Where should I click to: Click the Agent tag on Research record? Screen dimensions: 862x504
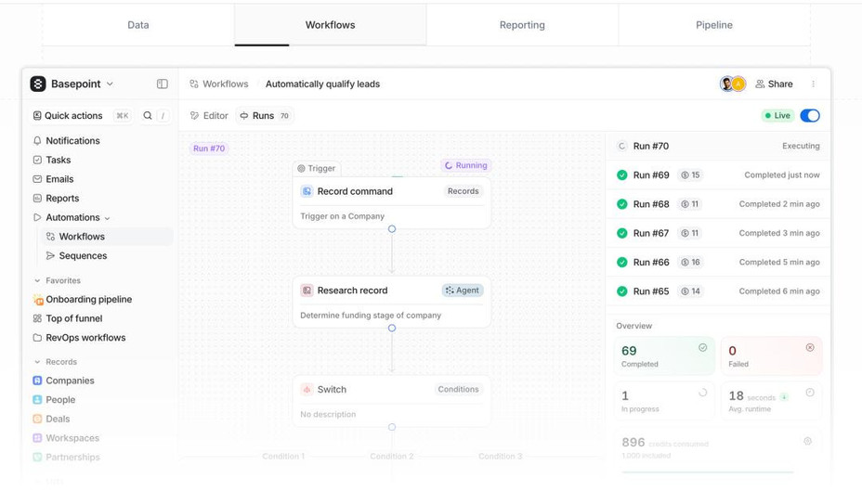(463, 291)
